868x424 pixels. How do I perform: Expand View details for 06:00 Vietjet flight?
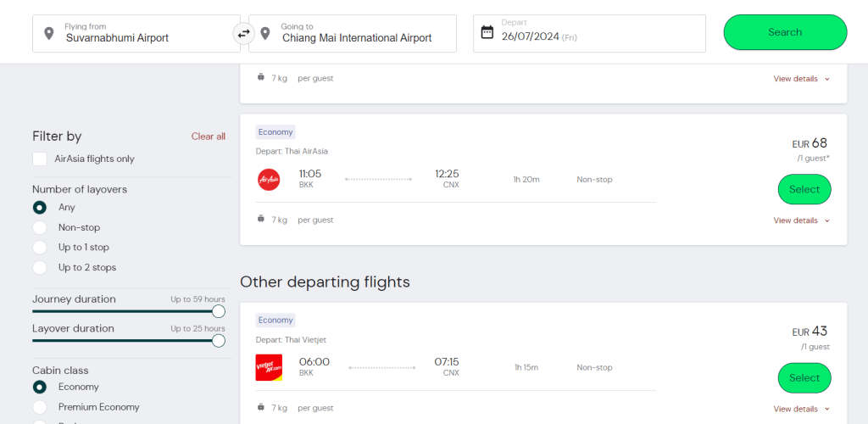[801, 409]
